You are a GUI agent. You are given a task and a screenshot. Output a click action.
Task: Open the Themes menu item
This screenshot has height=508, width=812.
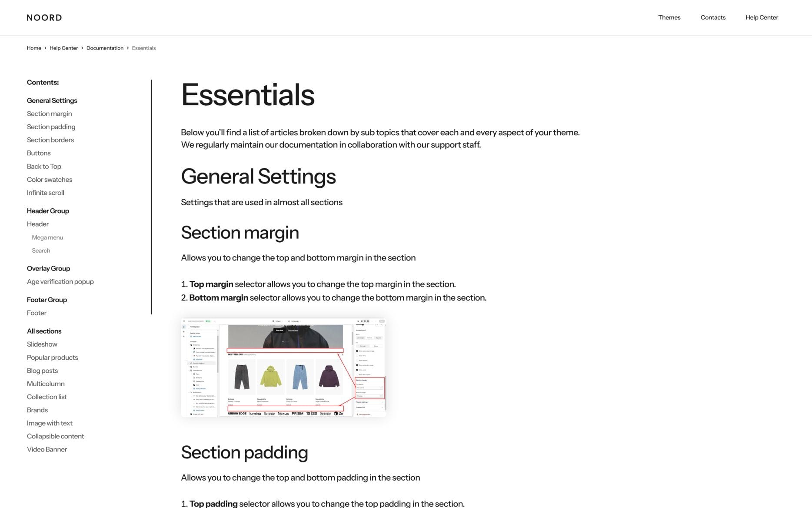pos(669,17)
